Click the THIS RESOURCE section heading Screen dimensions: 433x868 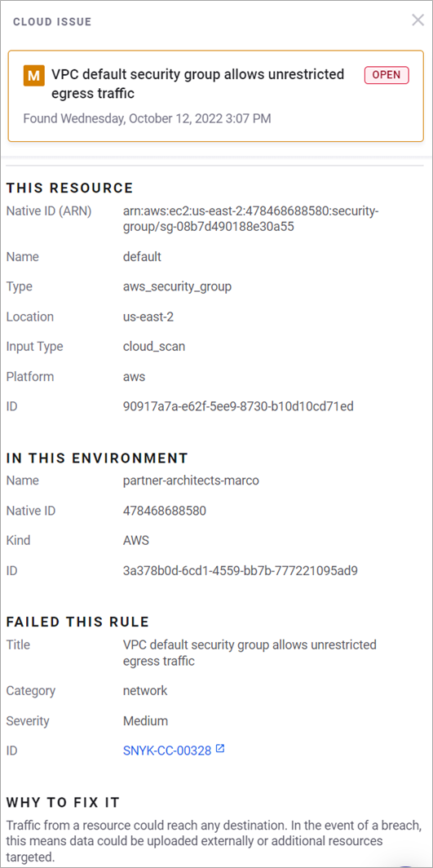[69, 188]
